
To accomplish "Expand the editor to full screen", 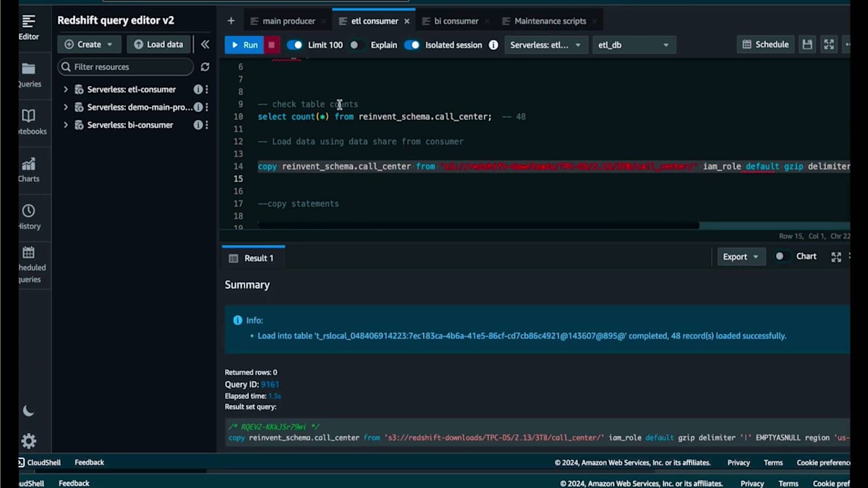I will point(829,45).
